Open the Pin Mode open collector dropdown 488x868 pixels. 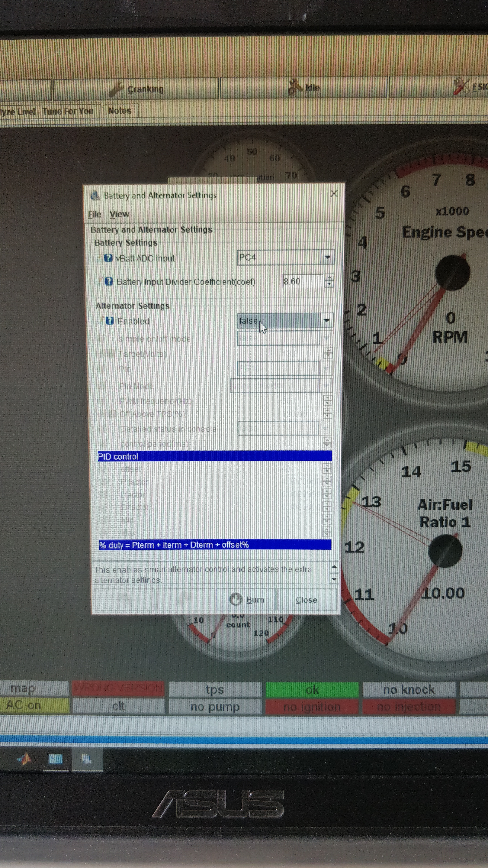[325, 385]
